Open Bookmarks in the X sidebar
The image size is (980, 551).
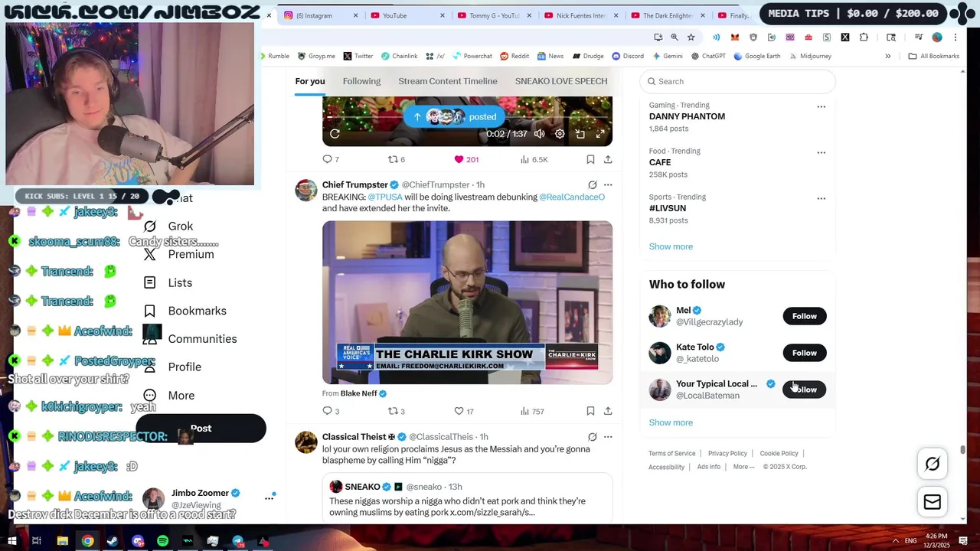point(185,311)
